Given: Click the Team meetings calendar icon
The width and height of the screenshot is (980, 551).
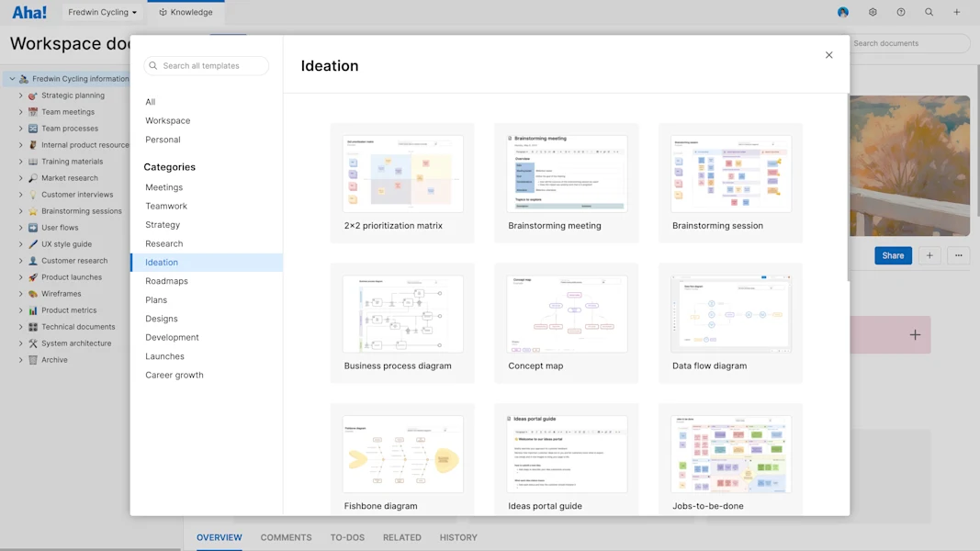Looking at the screenshot, I should pos(33,112).
